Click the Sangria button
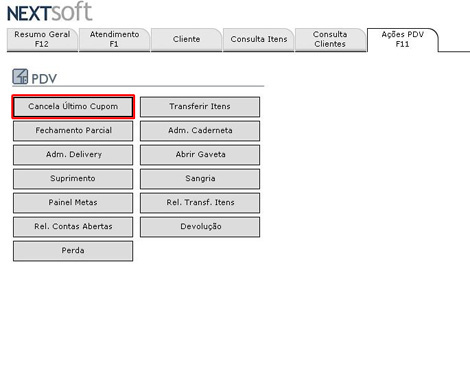The height and width of the screenshot is (369, 470). click(200, 179)
